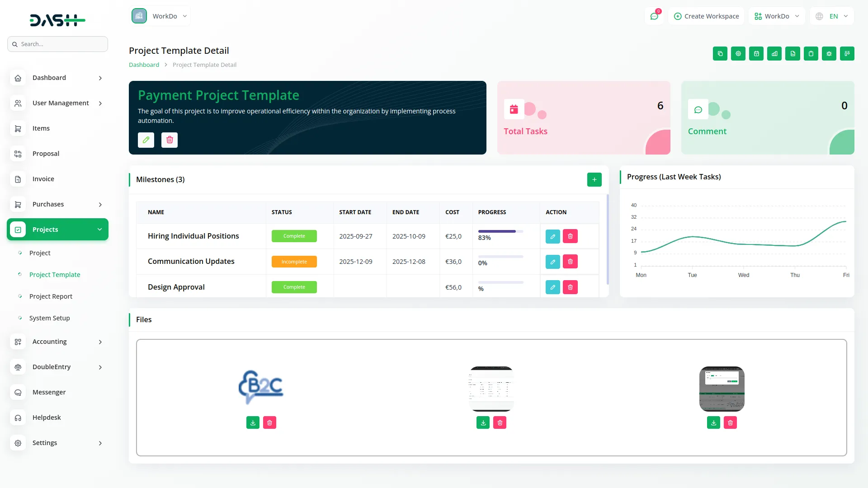The height and width of the screenshot is (488, 868).
Task: Select Project Template in the sidebar
Action: 54,274
